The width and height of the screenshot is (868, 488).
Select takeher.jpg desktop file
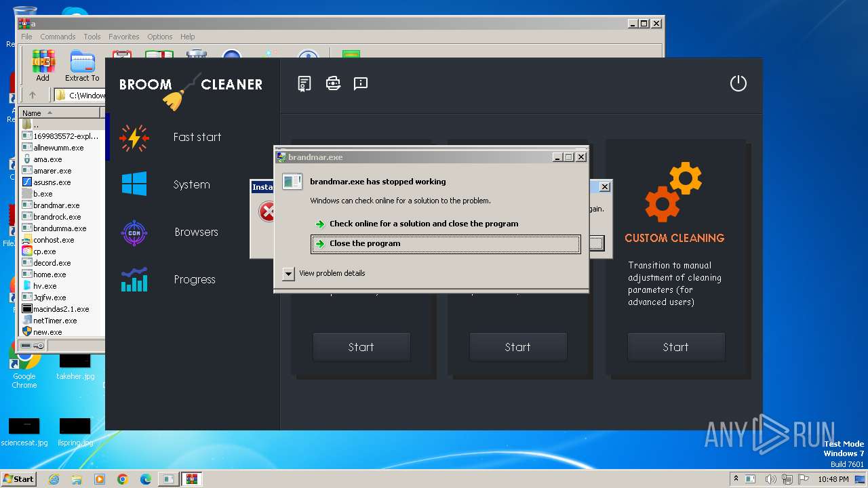click(75, 366)
